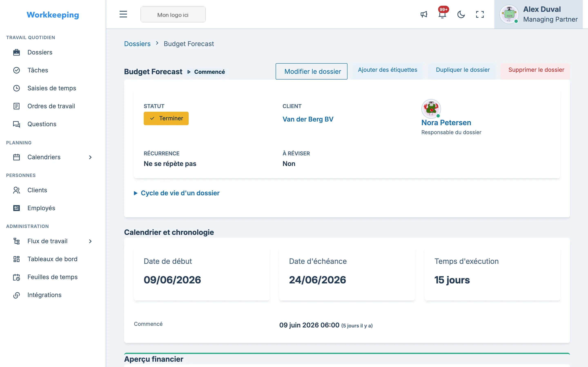Screen dimensions: 588x367
Task: Toggle fullscreen mode icon
Action: click(480, 14)
